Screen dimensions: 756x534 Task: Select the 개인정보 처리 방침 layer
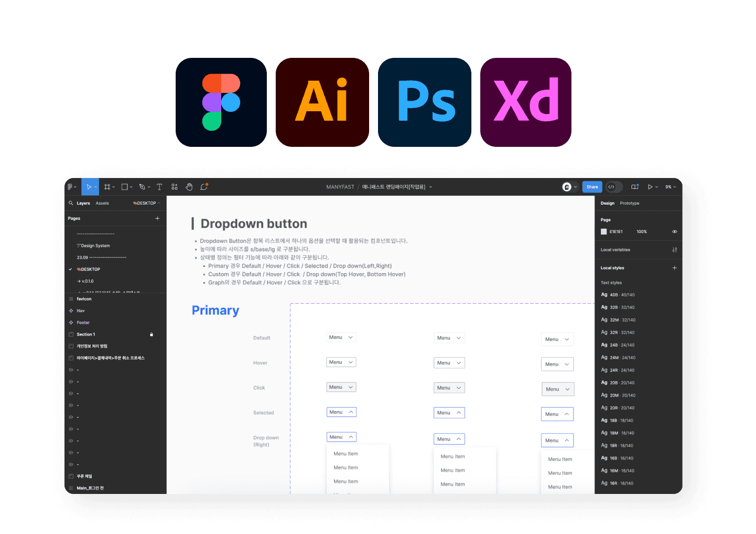[92, 346]
